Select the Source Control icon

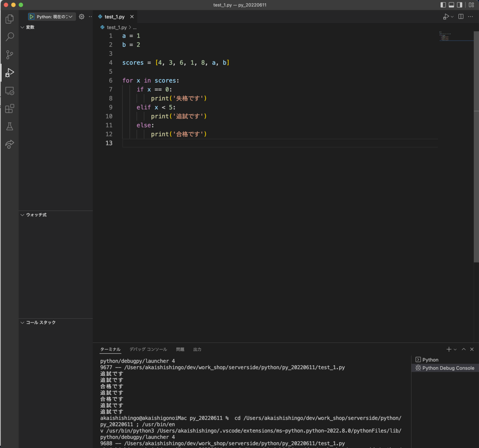point(9,55)
